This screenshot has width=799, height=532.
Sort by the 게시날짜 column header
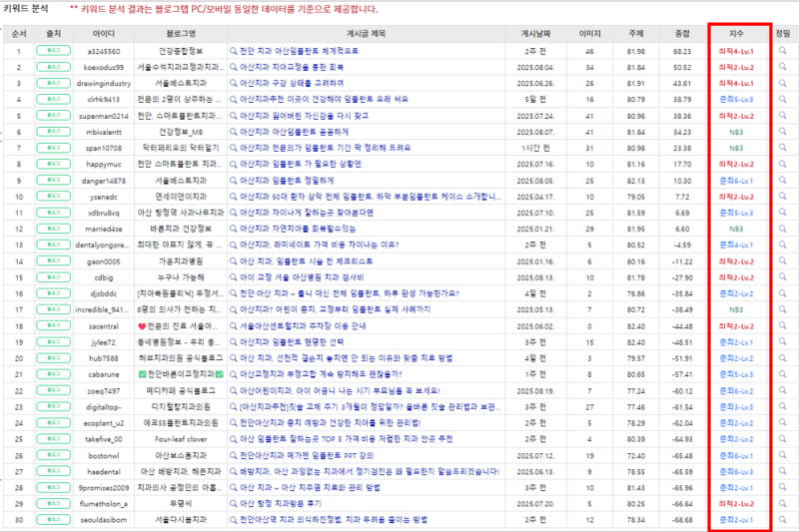coord(535,34)
